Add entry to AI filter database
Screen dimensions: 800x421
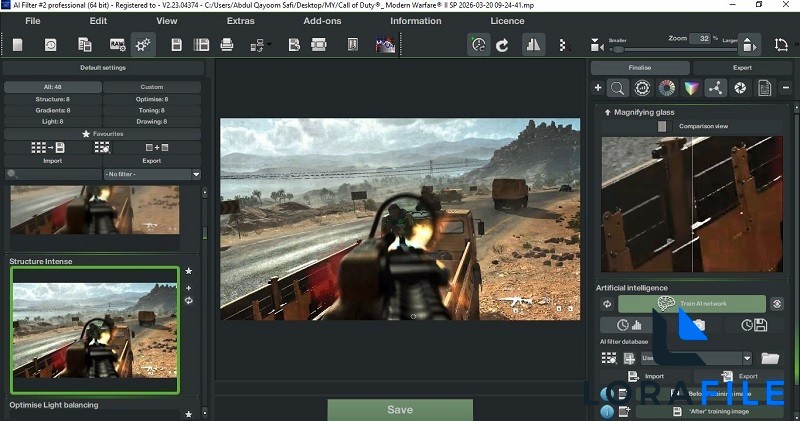tap(629, 358)
